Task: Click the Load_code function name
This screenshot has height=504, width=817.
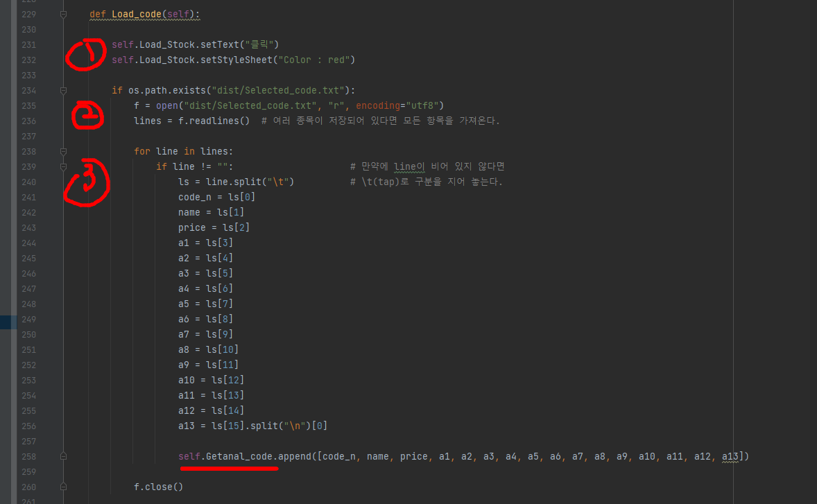Action: pos(137,15)
